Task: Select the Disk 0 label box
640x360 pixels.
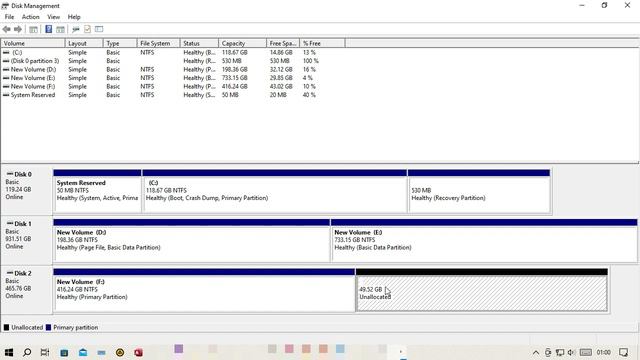Action: tap(27, 191)
